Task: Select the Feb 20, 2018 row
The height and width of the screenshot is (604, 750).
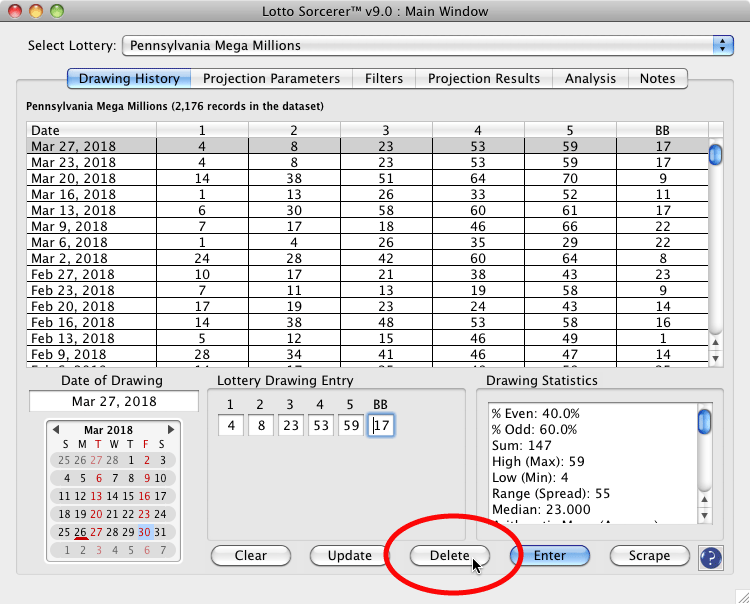Action: [367, 306]
